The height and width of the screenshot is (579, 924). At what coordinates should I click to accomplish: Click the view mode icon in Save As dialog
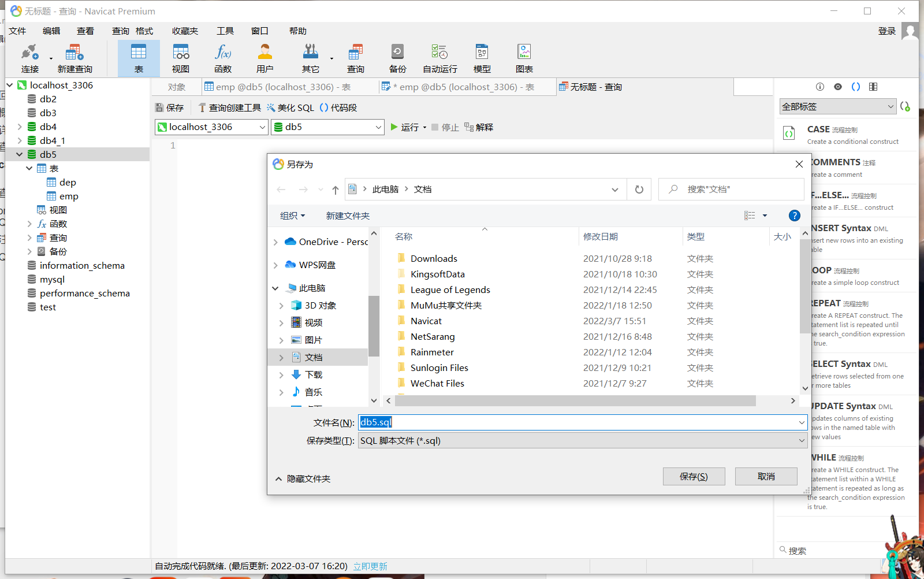(750, 216)
